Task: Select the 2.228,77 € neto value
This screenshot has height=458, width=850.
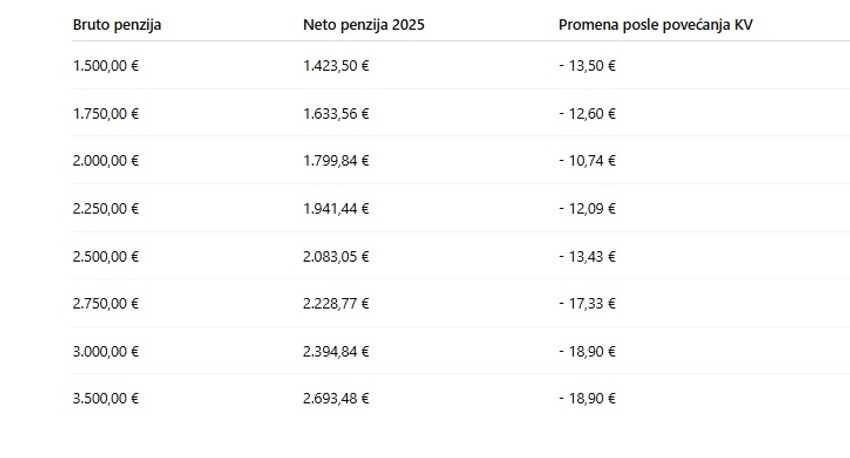Action: tap(336, 304)
